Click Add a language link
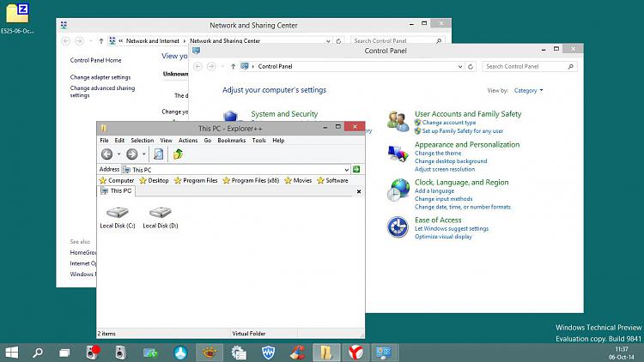The image size is (644, 362). tap(434, 190)
